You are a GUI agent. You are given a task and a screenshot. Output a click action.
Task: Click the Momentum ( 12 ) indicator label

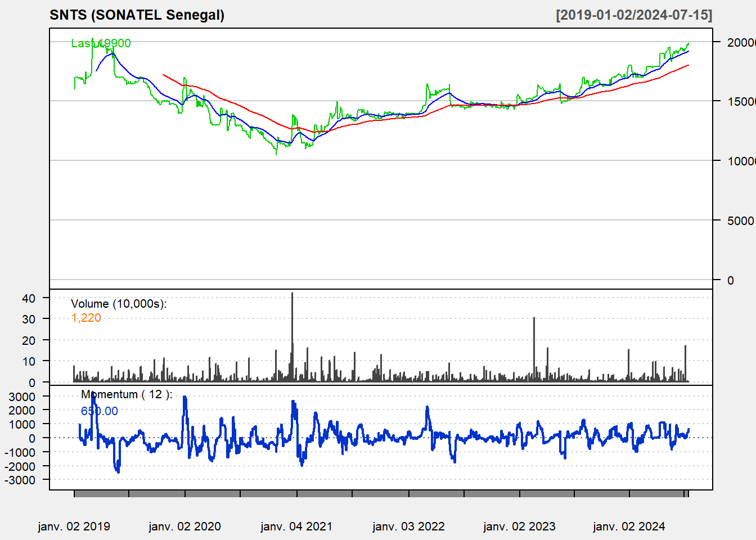click(x=127, y=394)
